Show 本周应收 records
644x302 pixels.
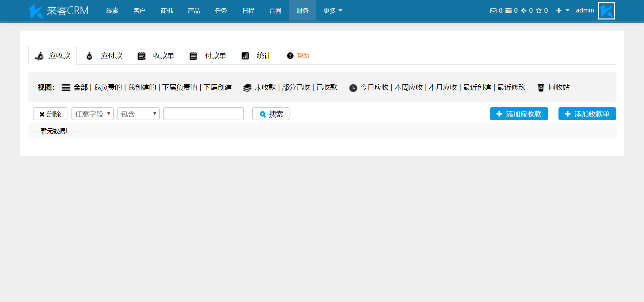[409, 87]
